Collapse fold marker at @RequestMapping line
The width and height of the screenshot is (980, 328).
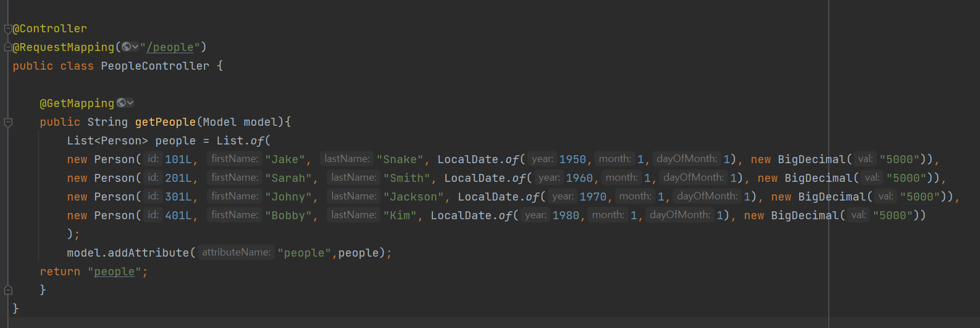(8, 47)
